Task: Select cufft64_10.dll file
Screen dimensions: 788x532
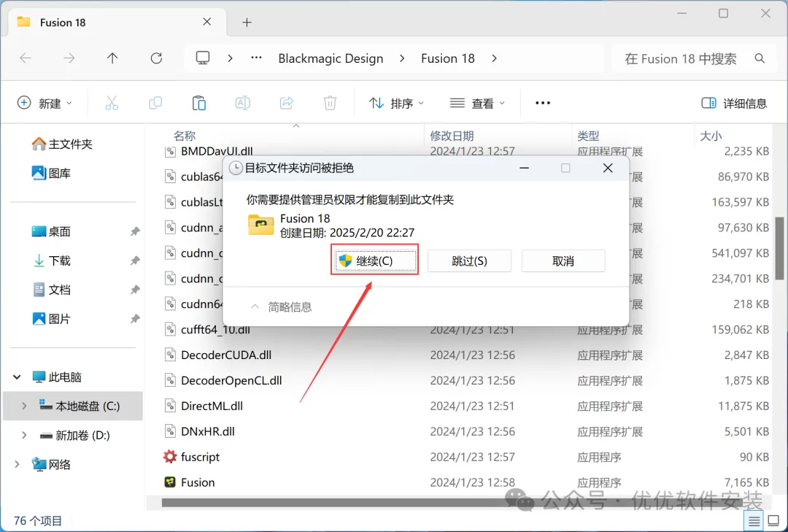Action: tap(215, 330)
